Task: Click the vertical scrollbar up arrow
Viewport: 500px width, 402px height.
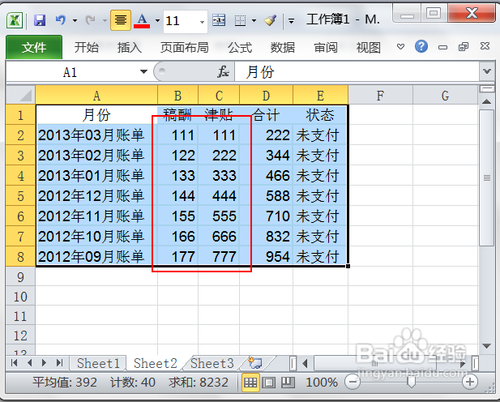Action: click(487, 101)
